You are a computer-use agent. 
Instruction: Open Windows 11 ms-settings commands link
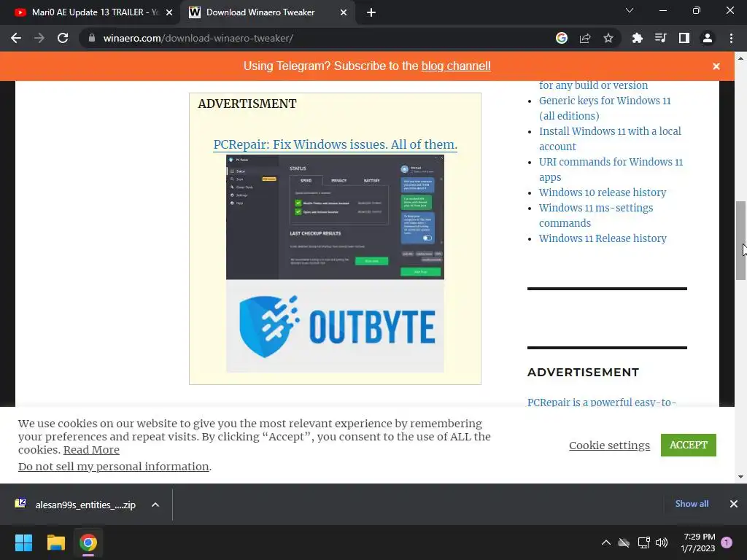[595, 215]
